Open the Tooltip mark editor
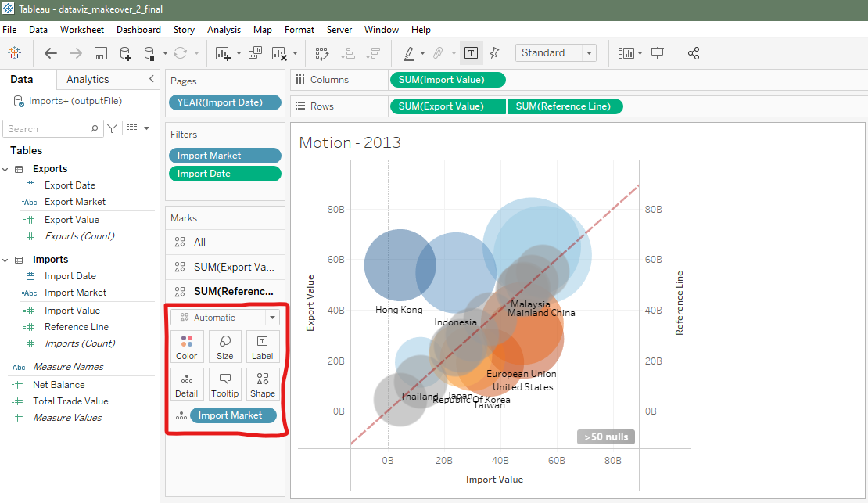This screenshot has height=503, width=868. pos(224,384)
